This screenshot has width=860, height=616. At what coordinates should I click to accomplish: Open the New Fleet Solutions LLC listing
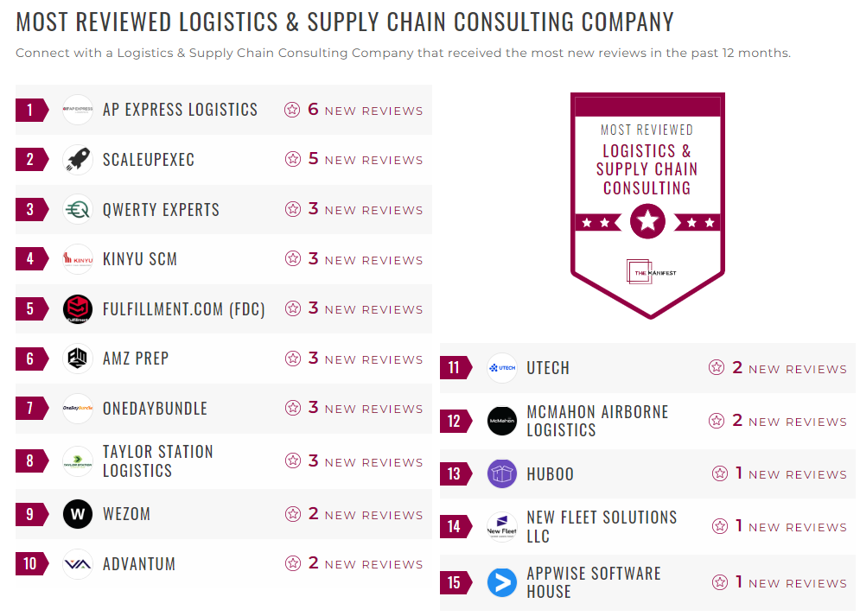click(602, 526)
